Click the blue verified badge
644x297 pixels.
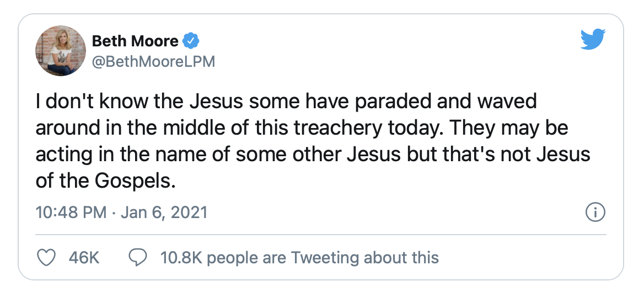[x=190, y=41]
